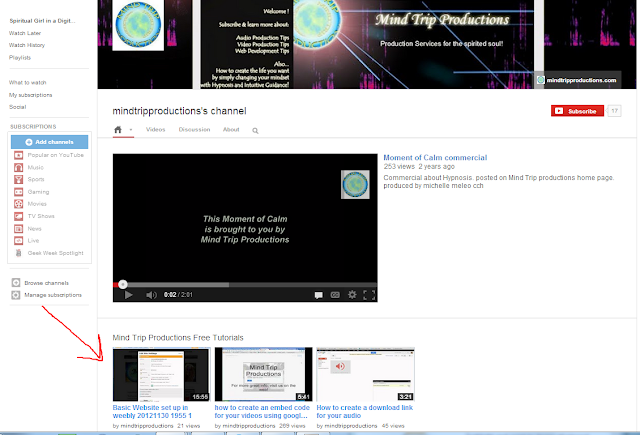Image resolution: width=640 pixels, height=435 pixels.
Task: Click the channel avatar logo in banner
Action: coord(138,25)
